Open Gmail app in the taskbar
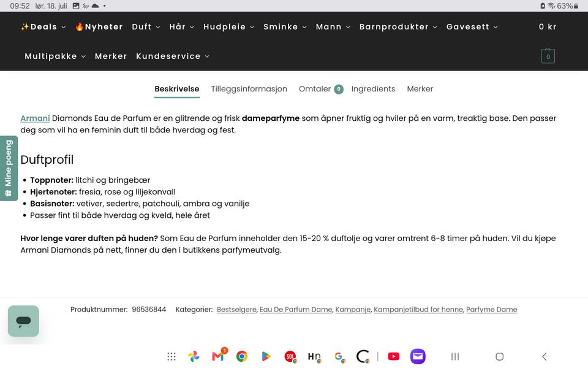The width and height of the screenshot is (588, 368). (x=219, y=356)
